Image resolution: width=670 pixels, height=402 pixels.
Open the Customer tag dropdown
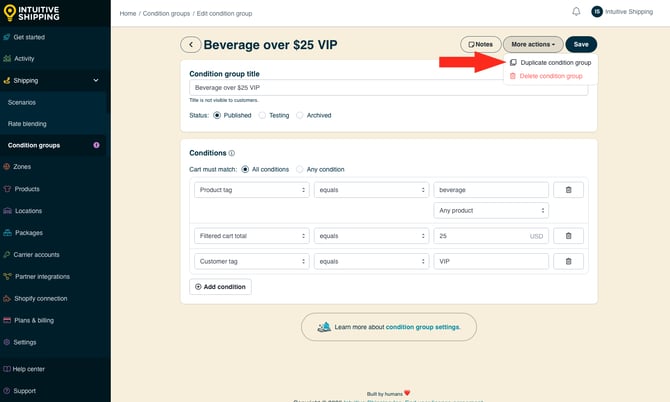tap(252, 261)
